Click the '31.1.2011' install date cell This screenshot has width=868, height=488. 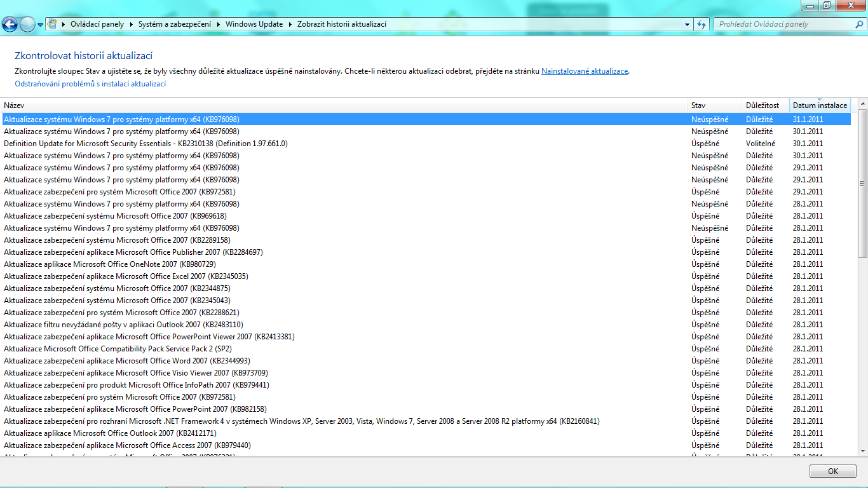(x=808, y=119)
